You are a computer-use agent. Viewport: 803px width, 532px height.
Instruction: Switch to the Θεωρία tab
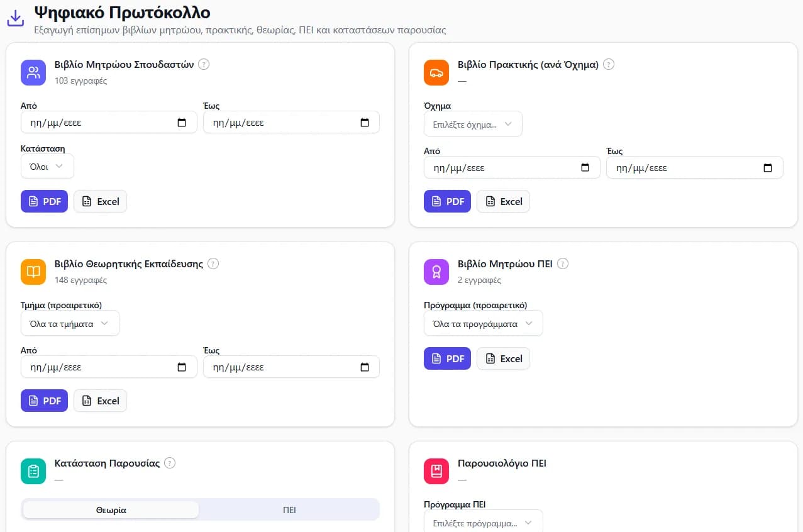pos(111,510)
